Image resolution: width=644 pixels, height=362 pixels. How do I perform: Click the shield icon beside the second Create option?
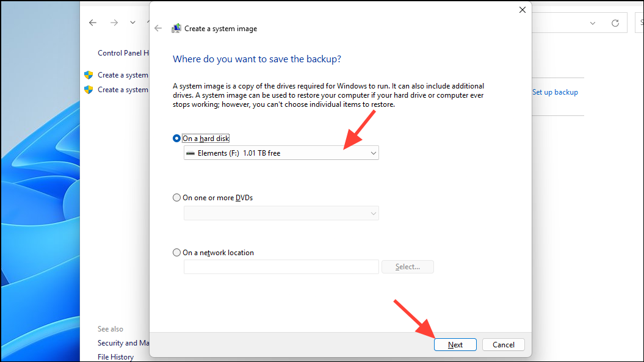(x=88, y=89)
